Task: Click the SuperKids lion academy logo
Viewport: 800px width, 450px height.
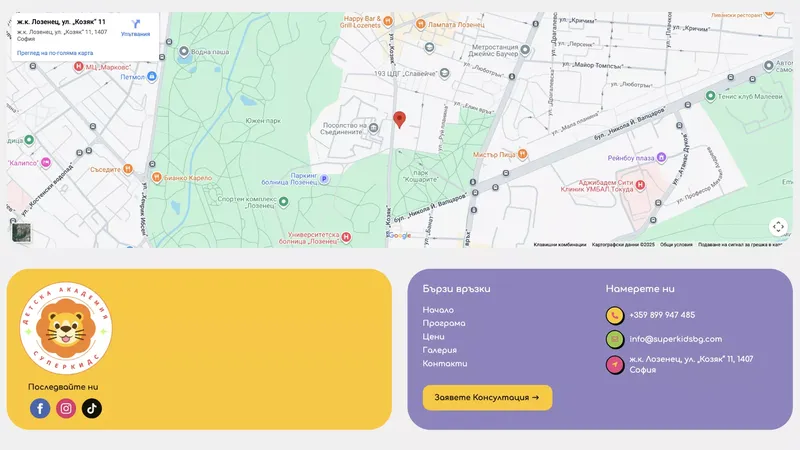Action: click(x=66, y=328)
